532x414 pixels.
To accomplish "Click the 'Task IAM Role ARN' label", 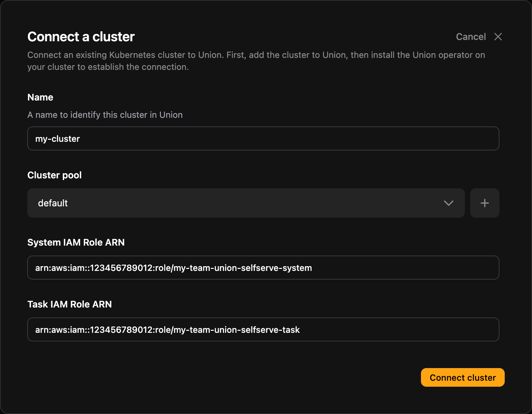I will coord(69,304).
